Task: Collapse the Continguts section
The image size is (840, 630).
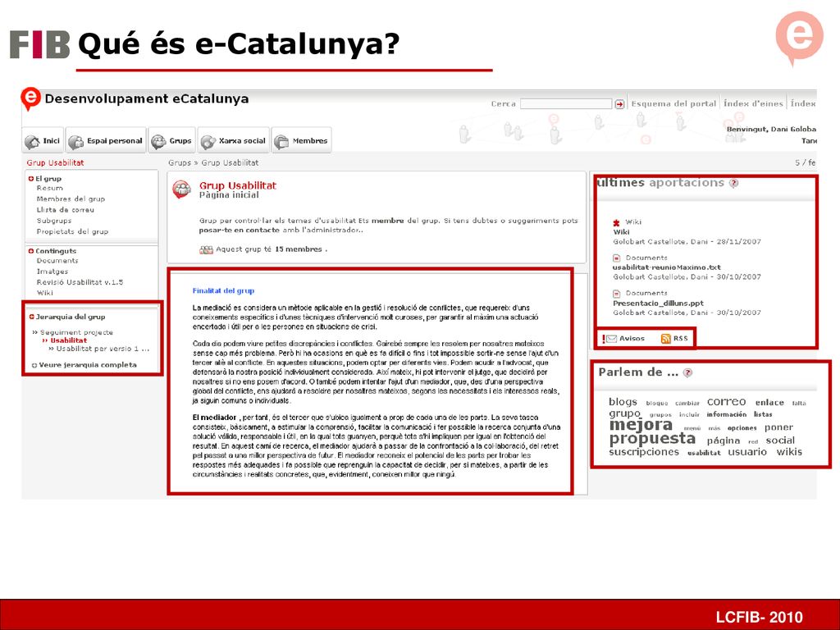Action: pos(31,251)
